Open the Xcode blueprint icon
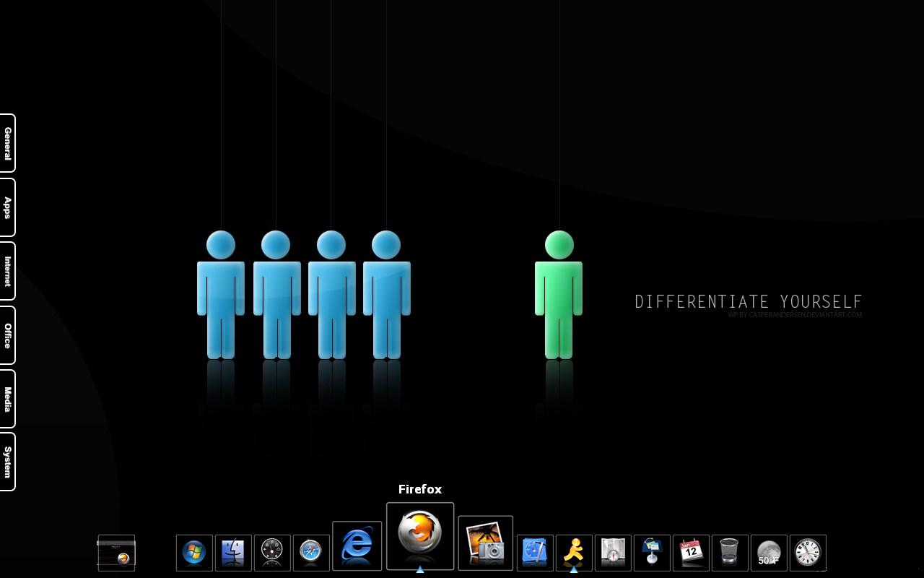Viewport: 924px width, 578px height. [535, 553]
